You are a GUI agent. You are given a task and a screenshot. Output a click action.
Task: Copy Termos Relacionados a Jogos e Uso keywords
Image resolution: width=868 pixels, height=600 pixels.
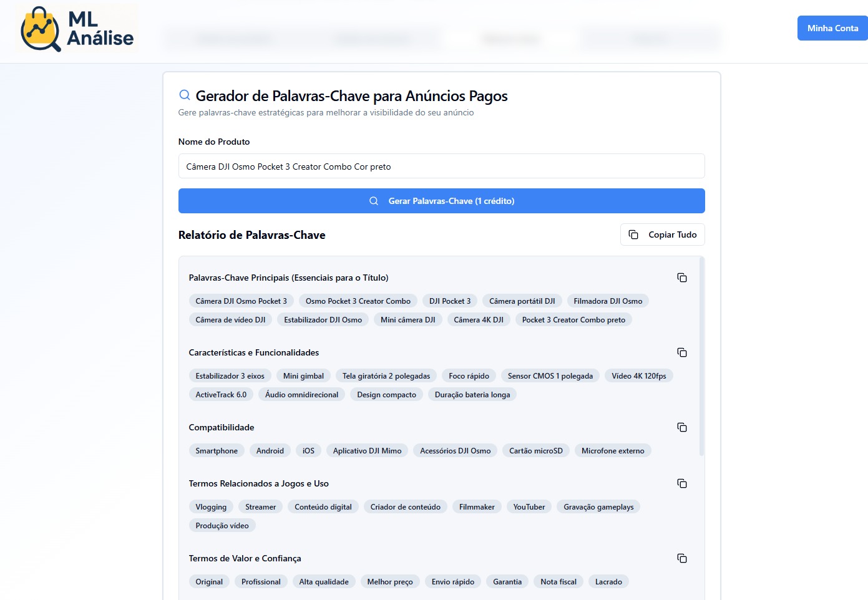coord(682,483)
